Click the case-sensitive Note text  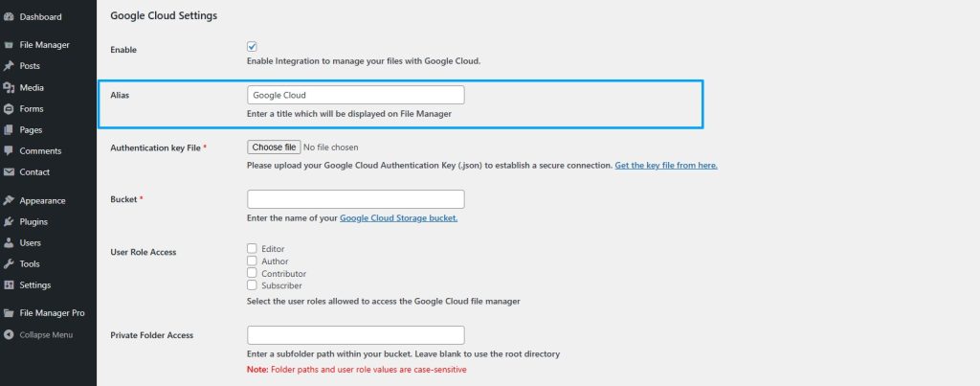[x=357, y=370]
